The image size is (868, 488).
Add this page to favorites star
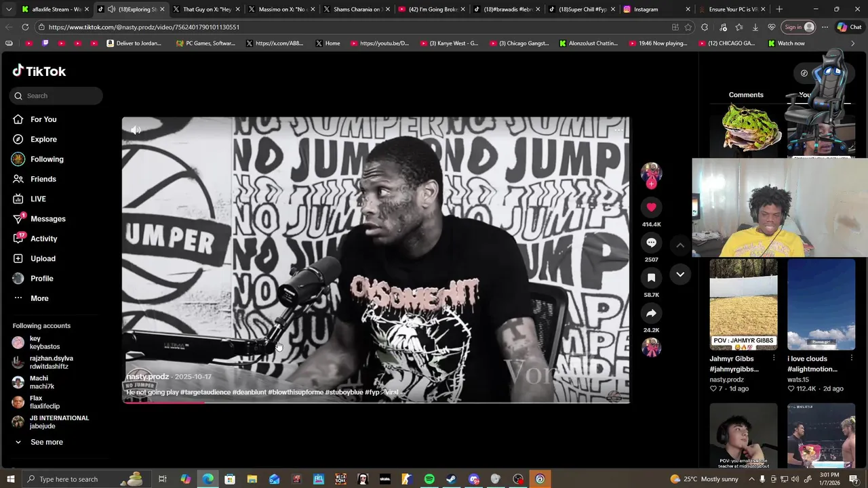[x=688, y=27]
